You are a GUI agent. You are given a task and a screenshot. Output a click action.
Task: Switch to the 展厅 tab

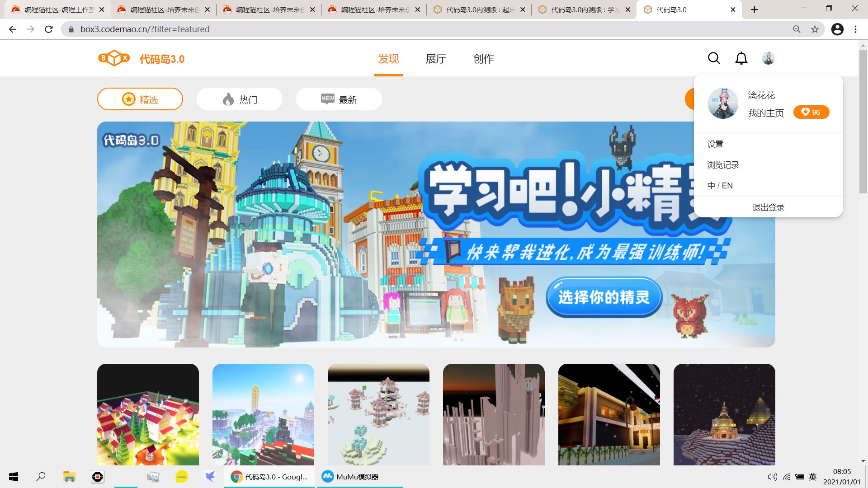(436, 59)
